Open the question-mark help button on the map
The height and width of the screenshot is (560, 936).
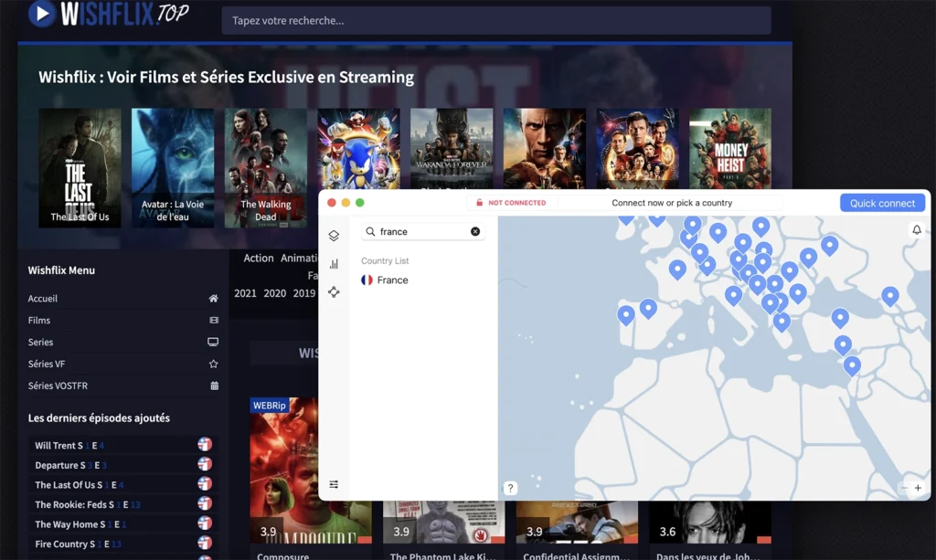tap(510, 489)
